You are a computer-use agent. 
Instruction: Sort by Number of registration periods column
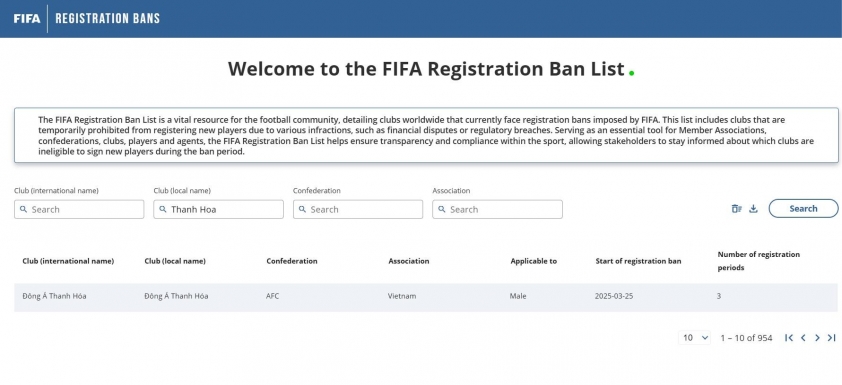758,261
